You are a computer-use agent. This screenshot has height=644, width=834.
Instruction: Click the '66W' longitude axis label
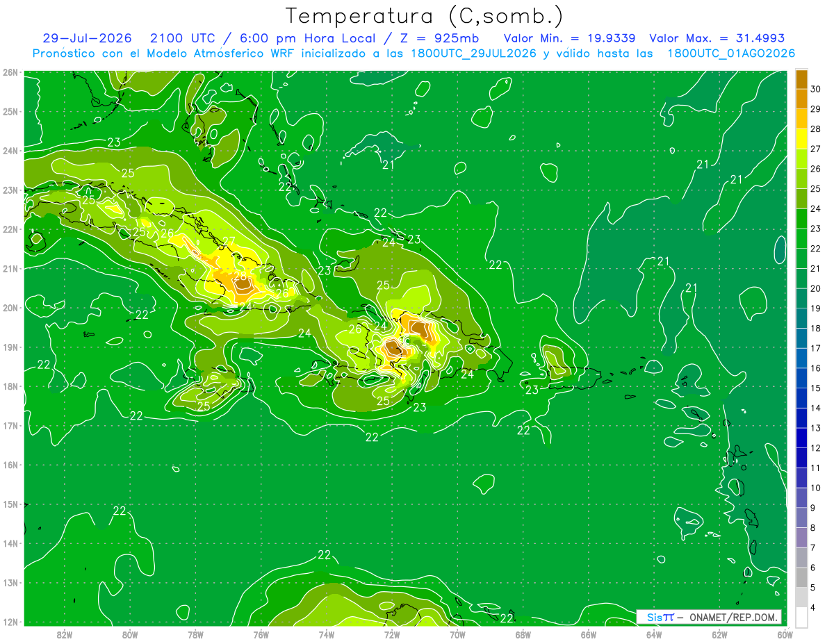pyautogui.click(x=589, y=634)
